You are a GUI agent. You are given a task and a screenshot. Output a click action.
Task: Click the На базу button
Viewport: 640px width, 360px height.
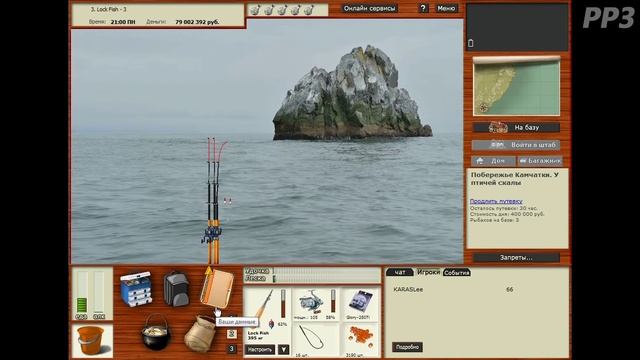click(516, 127)
